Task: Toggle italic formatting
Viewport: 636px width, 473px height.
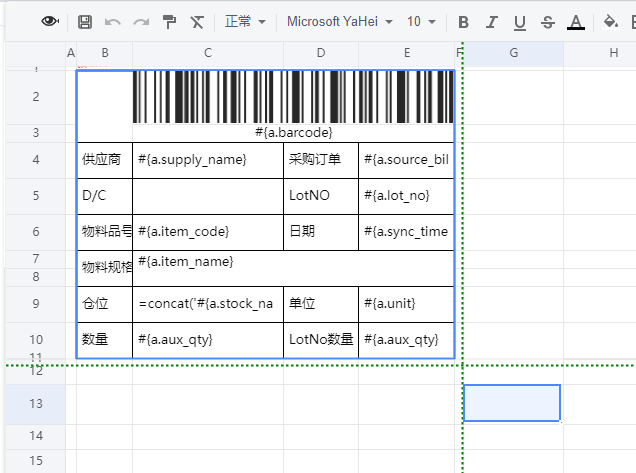Action: click(492, 22)
